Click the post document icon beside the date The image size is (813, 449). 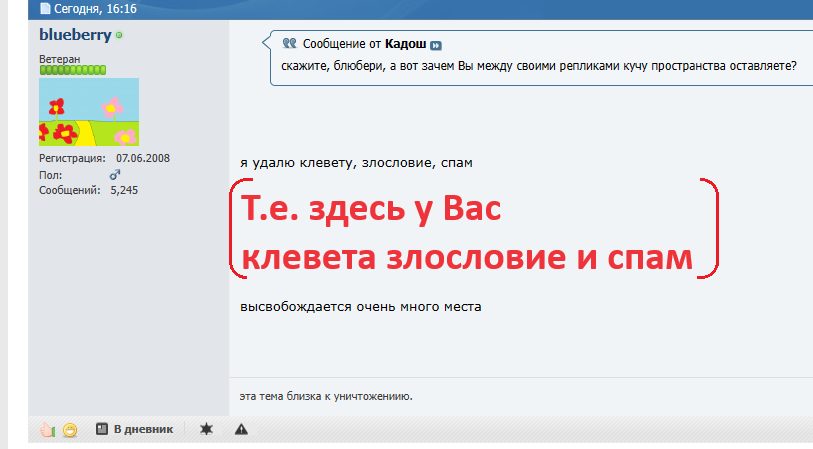tap(44, 9)
